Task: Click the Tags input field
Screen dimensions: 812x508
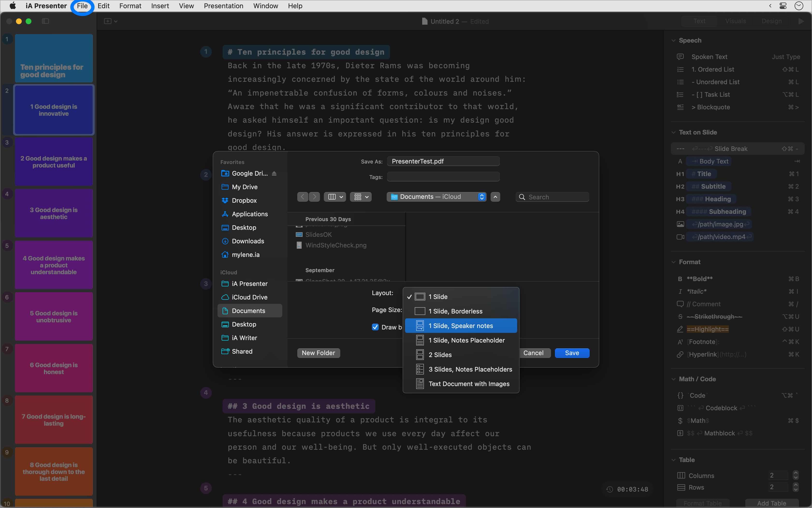Action: tap(443, 177)
